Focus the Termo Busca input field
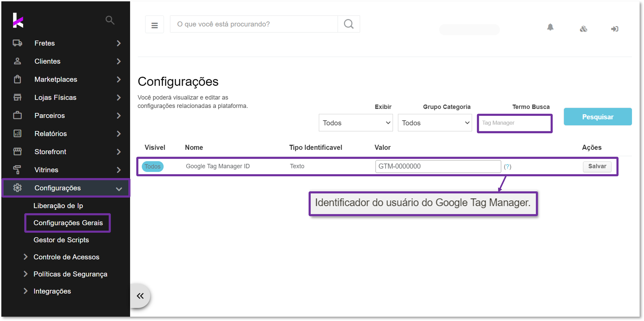Viewport: 644px width, 321px height. (x=514, y=123)
